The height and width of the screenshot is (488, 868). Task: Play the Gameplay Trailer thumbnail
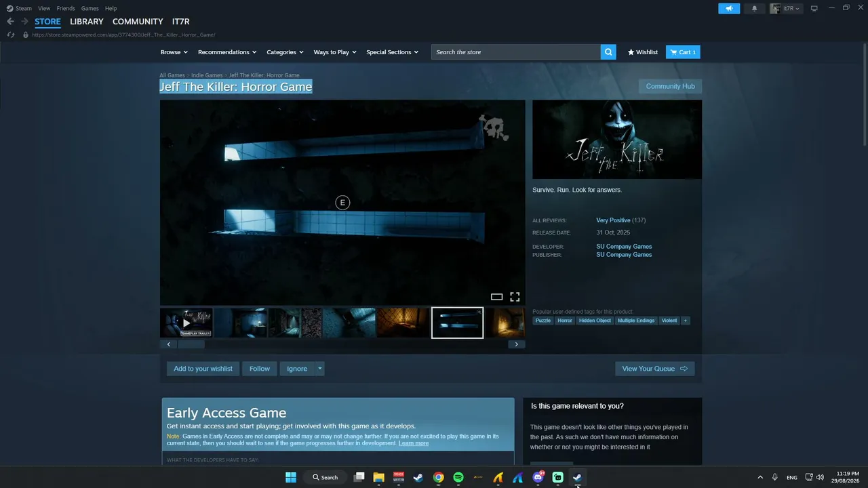(186, 323)
